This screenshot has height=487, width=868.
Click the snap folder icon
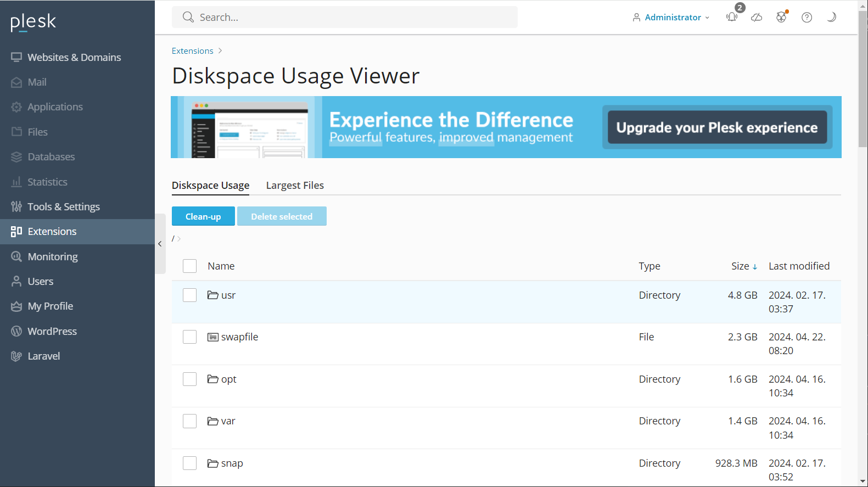coord(213,463)
